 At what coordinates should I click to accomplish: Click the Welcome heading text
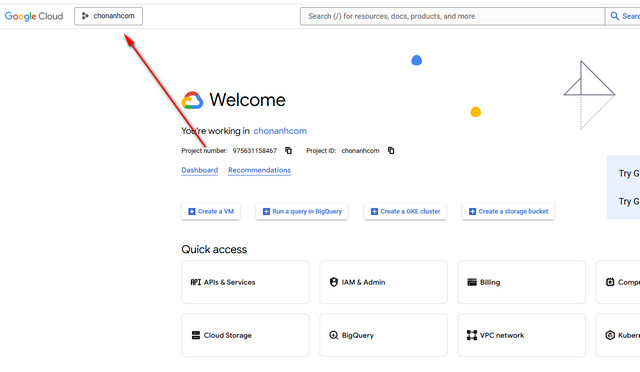point(247,100)
